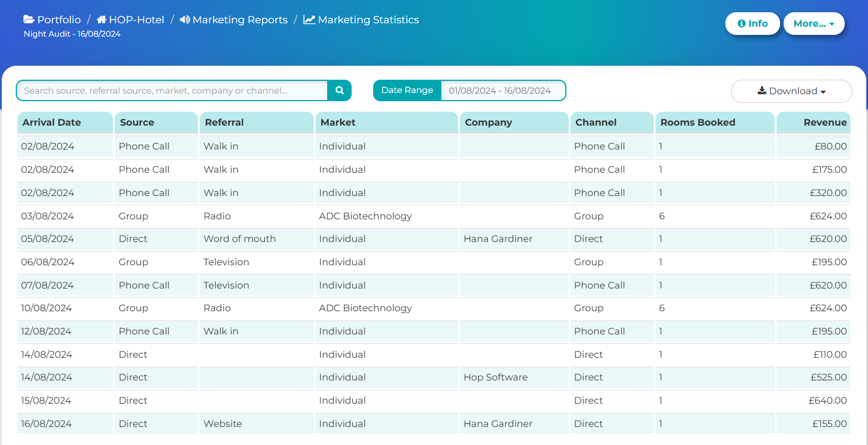Screen dimensions: 868x445
Task: Click the search source input field
Action: pyautogui.click(x=172, y=91)
